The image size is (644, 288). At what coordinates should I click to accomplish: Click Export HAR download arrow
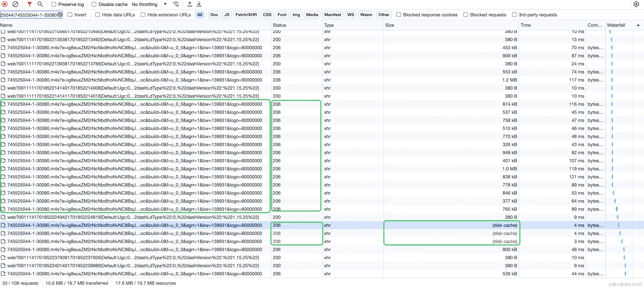click(x=199, y=4)
